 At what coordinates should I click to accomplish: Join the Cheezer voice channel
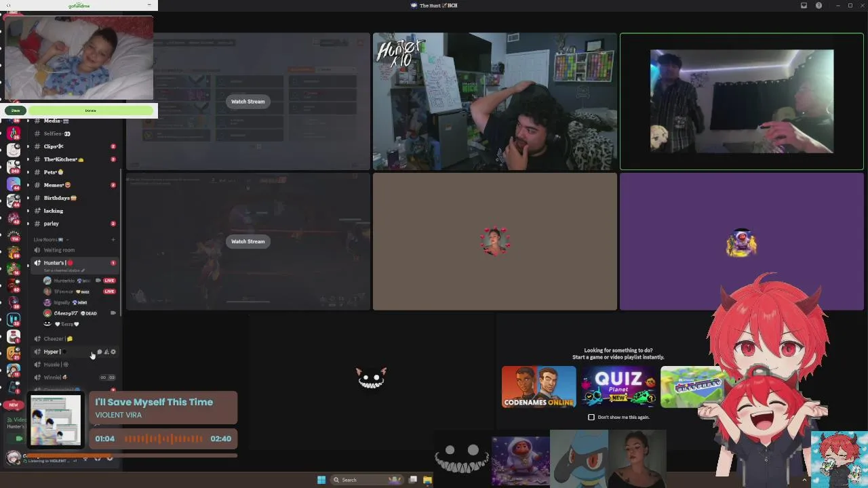[73, 339]
